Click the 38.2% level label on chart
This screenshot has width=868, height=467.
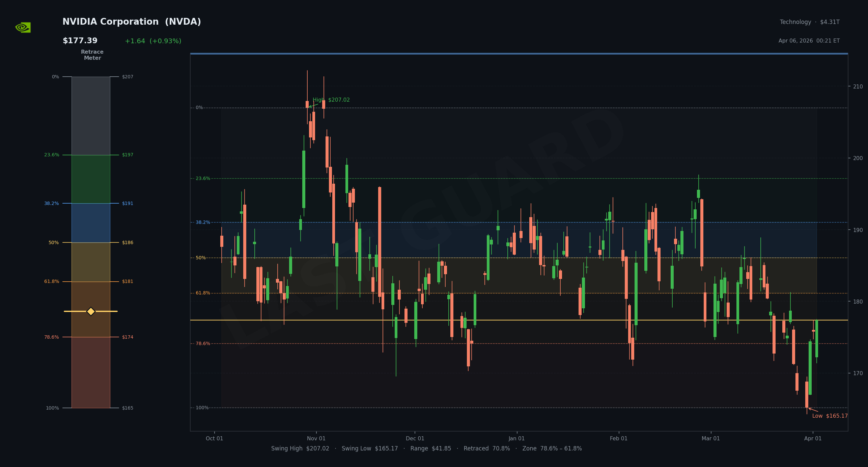[x=203, y=223]
